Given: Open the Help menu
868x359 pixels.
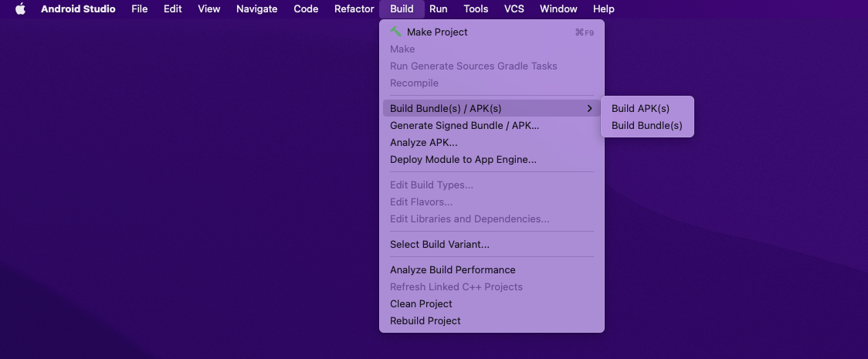Looking at the screenshot, I should pos(603,8).
